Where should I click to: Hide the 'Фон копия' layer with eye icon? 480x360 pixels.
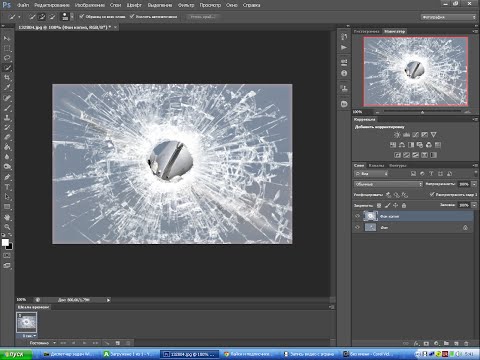pos(357,216)
